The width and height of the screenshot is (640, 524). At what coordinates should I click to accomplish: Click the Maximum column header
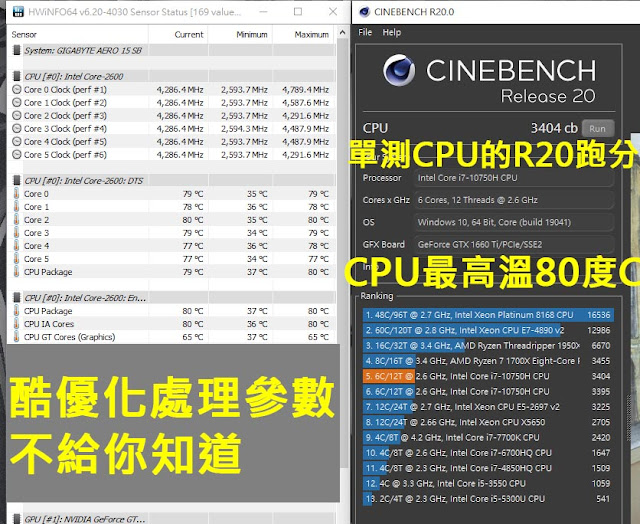312,35
